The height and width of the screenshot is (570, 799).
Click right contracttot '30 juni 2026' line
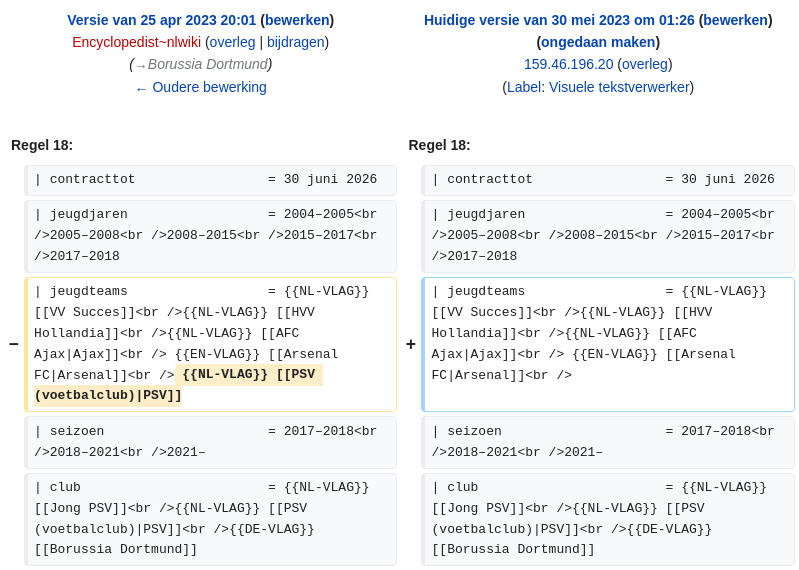point(608,180)
